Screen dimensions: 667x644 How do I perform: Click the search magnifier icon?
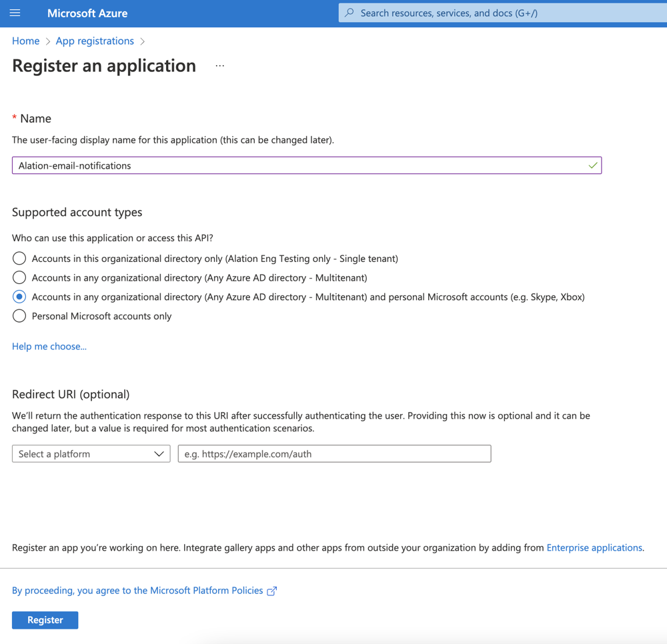coord(350,13)
